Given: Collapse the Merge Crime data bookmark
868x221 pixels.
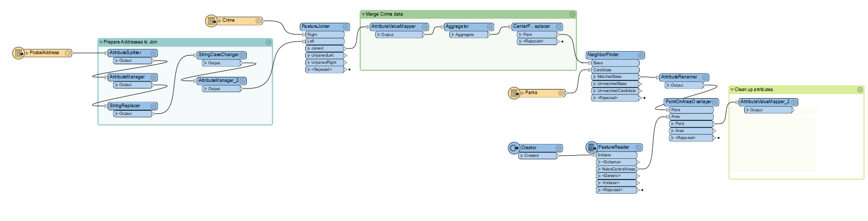Looking at the screenshot, I should click(363, 15).
